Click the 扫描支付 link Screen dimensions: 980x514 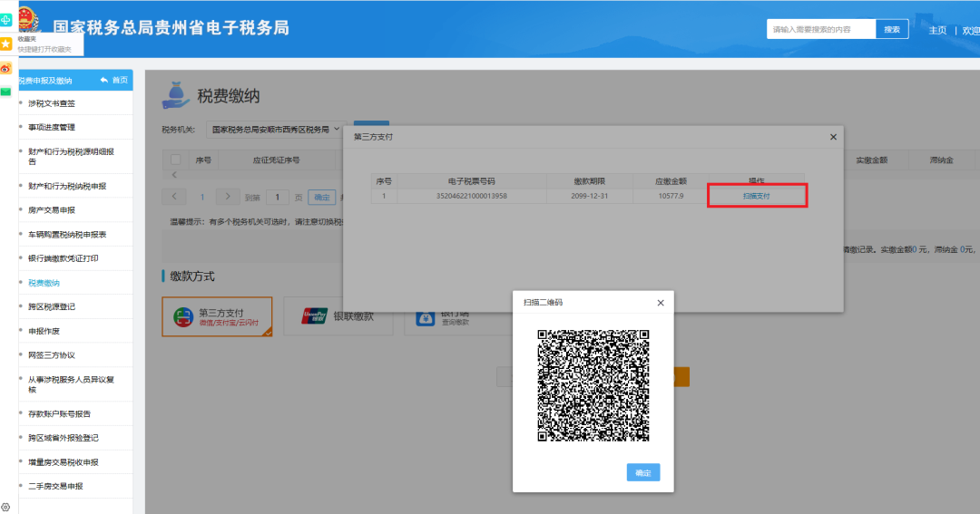pyautogui.click(x=756, y=196)
